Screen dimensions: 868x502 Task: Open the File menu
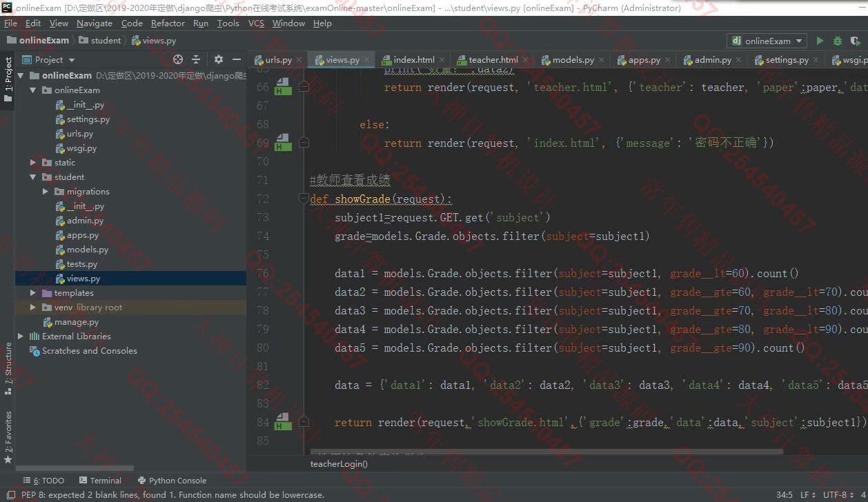point(10,23)
